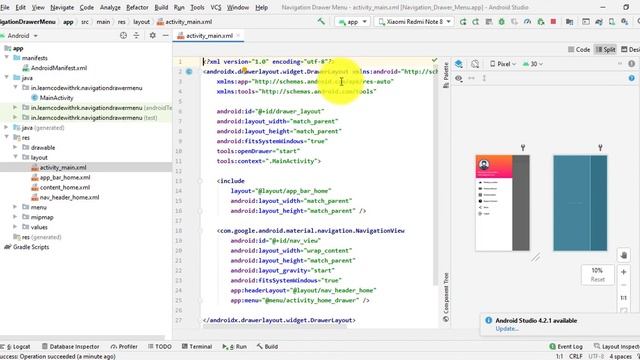This screenshot has height=360, width=640.
Task: Open the Logcat tool window
Action: point(16,347)
